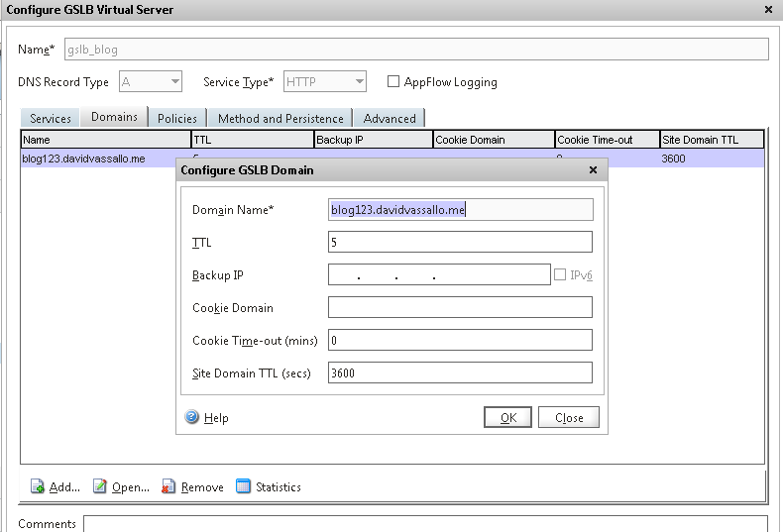Click the Remove icon
783x532 pixels.
click(168, 486)
